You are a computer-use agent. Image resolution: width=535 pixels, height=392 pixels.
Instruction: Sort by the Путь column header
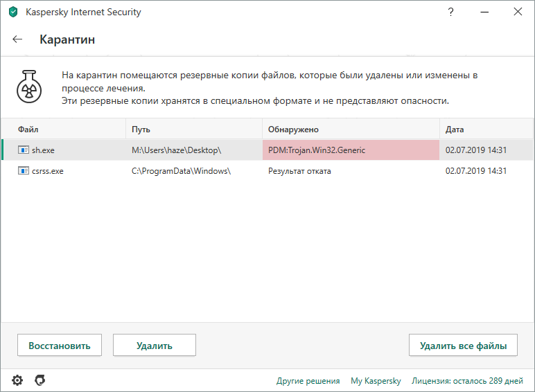click(x=141, y=130)
